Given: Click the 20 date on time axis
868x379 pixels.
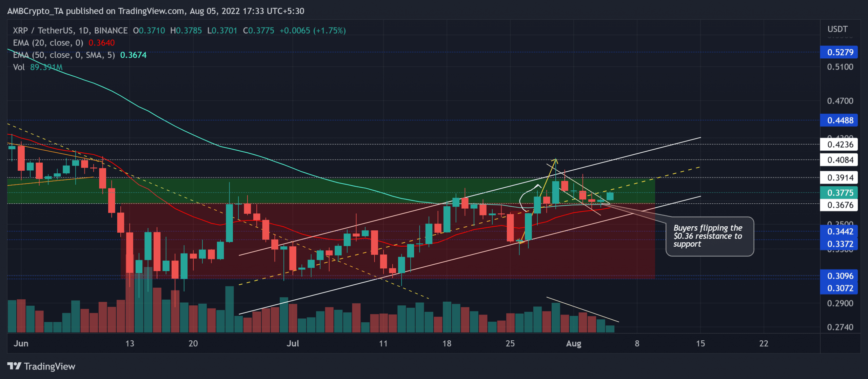Looking at the screenshot, I should [193, 343].
